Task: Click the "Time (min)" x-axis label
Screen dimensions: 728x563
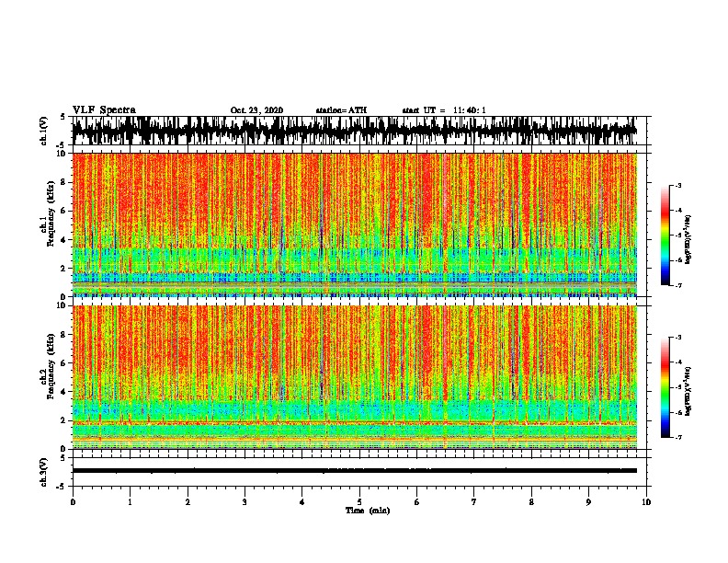Action: pos(368,511)
